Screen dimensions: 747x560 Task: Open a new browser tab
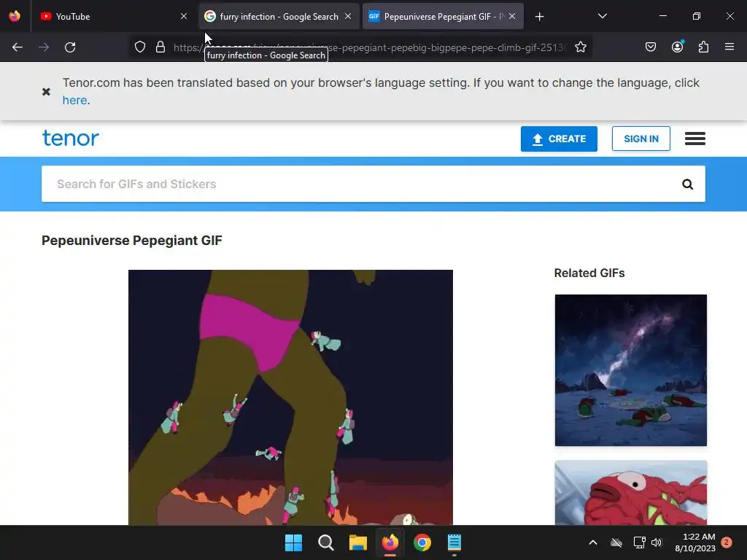(x=539, y=17)
